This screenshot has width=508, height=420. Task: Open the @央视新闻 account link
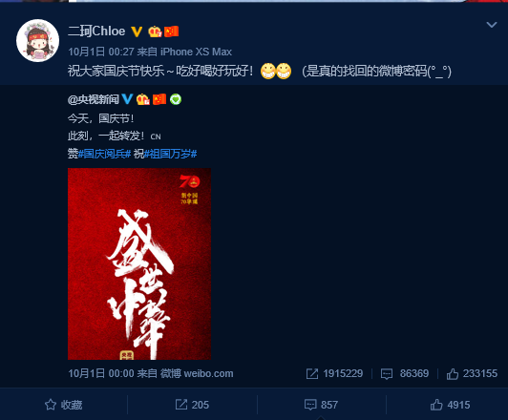click(94, 99)
